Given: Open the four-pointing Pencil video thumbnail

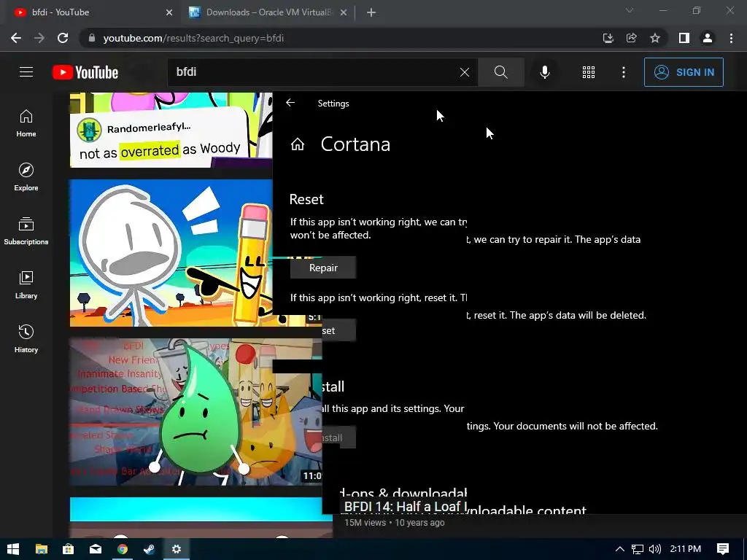Looking at the screenshot, I should 171,253.
